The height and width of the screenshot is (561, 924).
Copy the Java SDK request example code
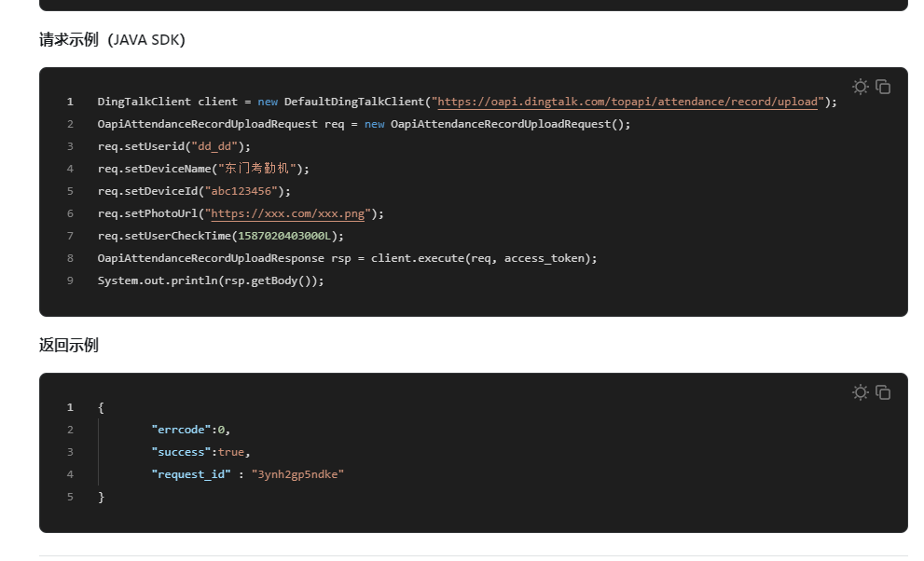pyautogui.click(x=883, y=87)
